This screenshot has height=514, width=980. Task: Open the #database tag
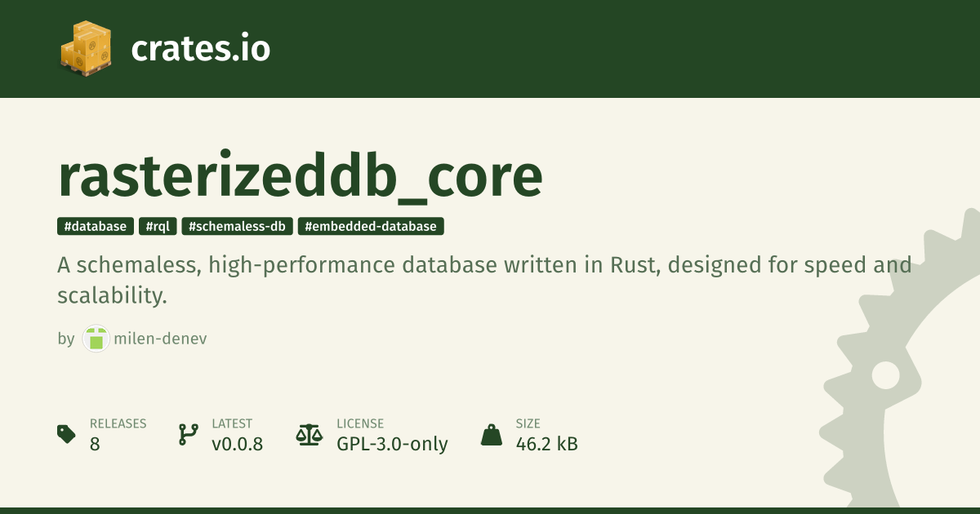[96, 226]
